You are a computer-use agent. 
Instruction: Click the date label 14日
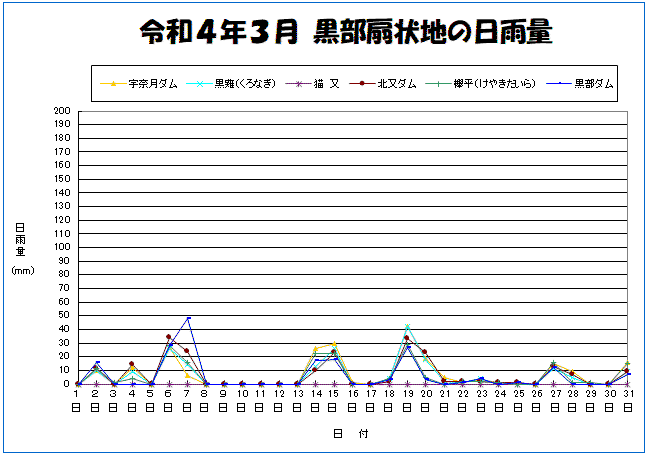click(x=315, y=400)
